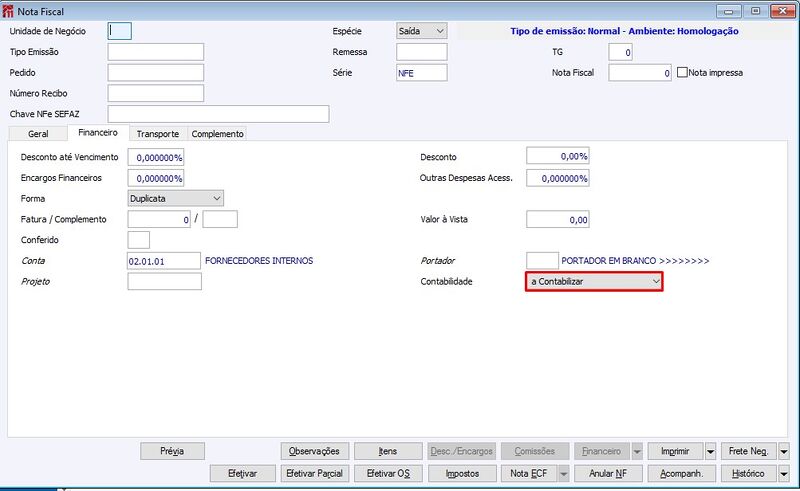The height and width of the screenshot is (491, 800).
Task: Click the Tipo Emissão input field
Action: 156,52
